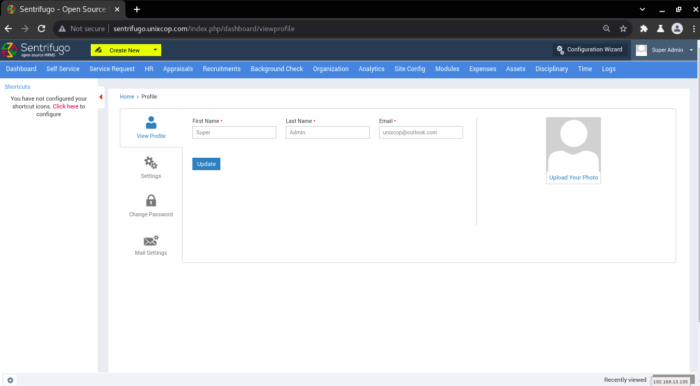
Task: Click the Not secure warning icon
Action: click(x=62, y=29)
